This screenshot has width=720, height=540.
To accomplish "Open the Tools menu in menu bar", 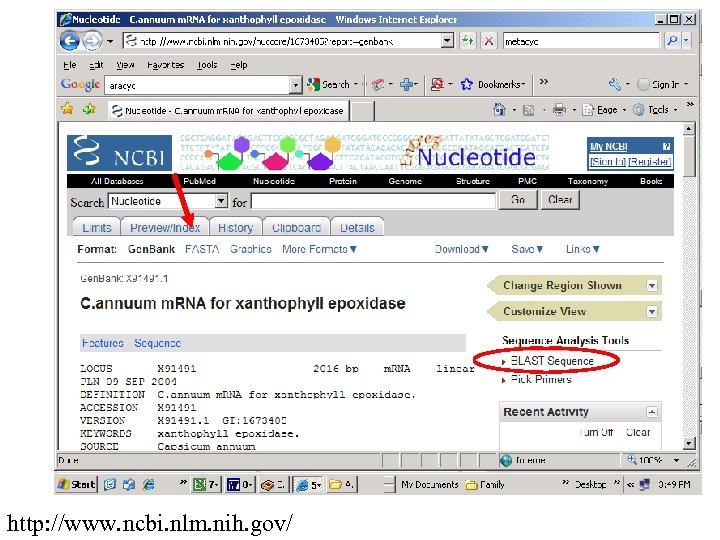I will 207,65.
